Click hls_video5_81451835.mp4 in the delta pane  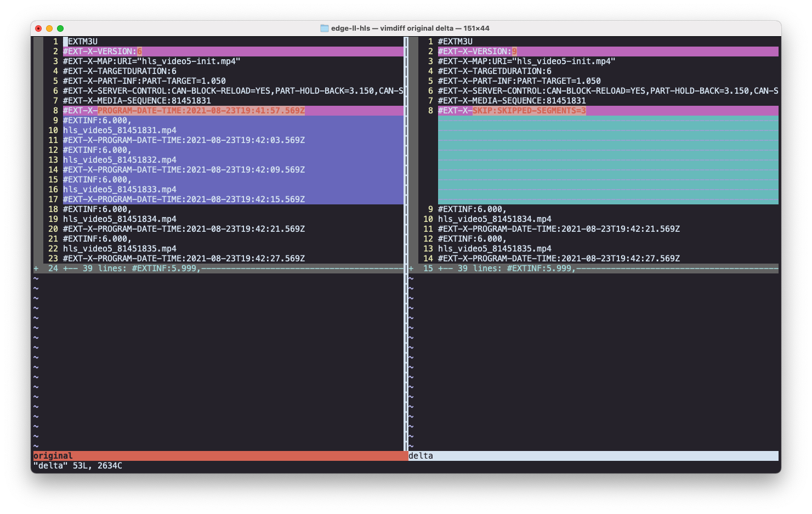click(495, 249)
